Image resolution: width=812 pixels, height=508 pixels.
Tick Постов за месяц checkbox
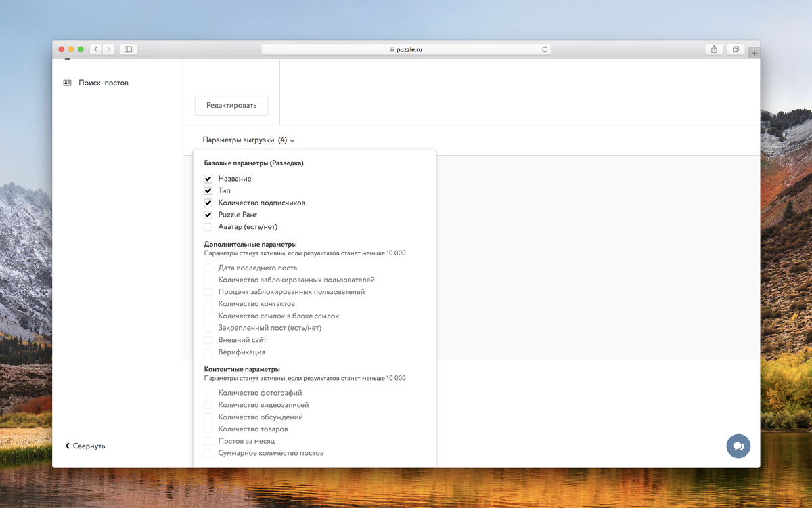point(208,441)
